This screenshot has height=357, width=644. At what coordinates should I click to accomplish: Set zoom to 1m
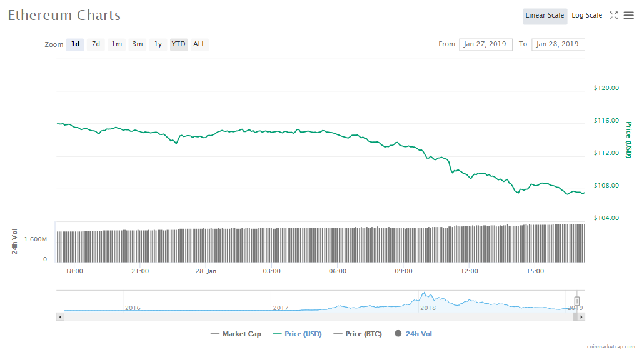116,44
